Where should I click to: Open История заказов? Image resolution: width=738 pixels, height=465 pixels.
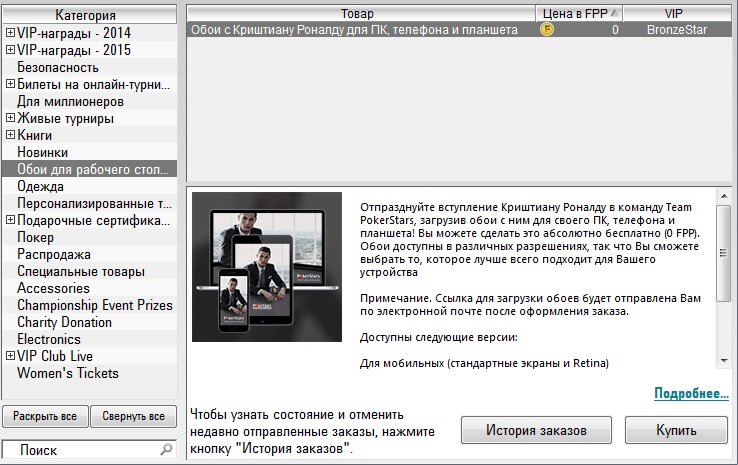click(x=536, y=430)
